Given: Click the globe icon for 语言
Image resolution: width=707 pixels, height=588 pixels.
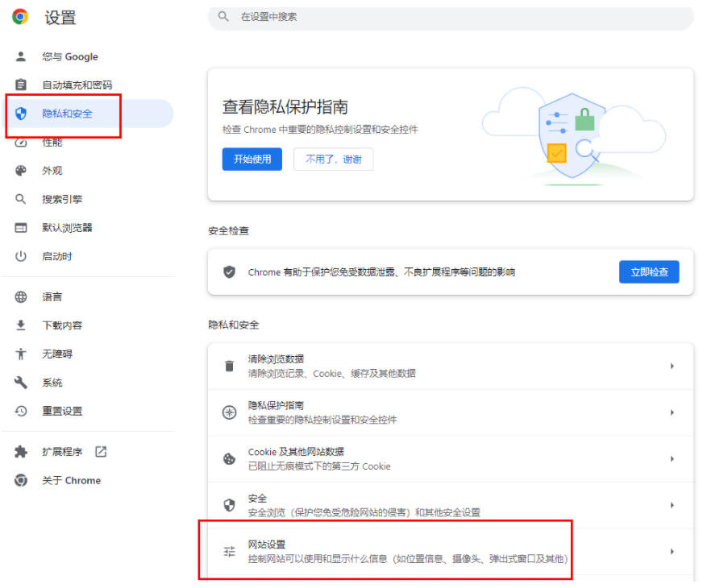Looking at the screenshot, I should pyautogui.click(x=21, y=297).
